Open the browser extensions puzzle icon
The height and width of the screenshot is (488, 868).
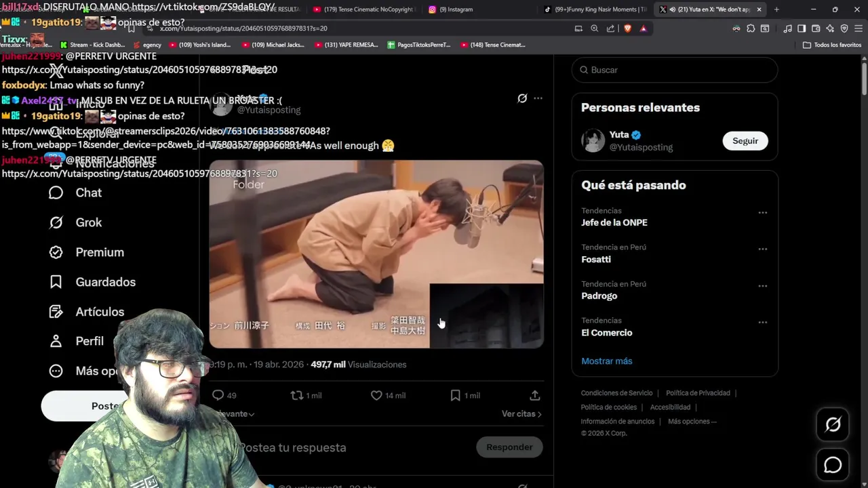[x=751, y=28]
